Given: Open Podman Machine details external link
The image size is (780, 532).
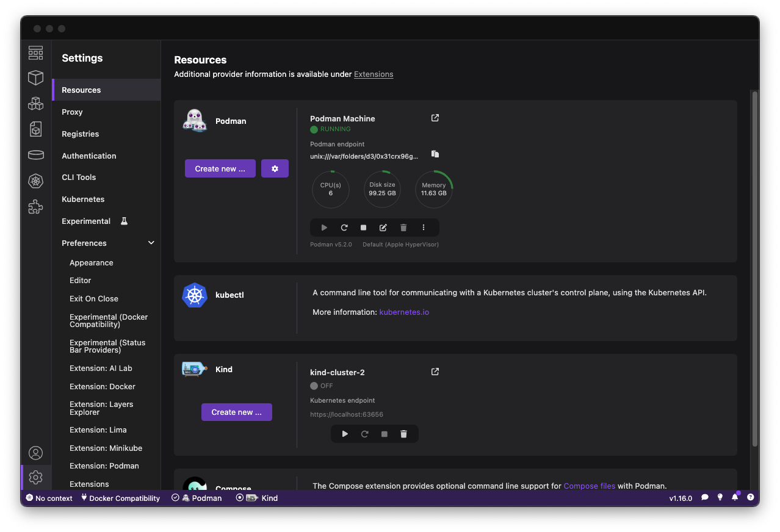Looking at the screenshot, I should [435, 118].
